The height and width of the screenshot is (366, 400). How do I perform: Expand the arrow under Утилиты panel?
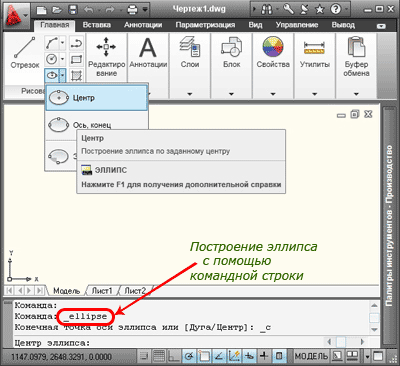[315, 94]
